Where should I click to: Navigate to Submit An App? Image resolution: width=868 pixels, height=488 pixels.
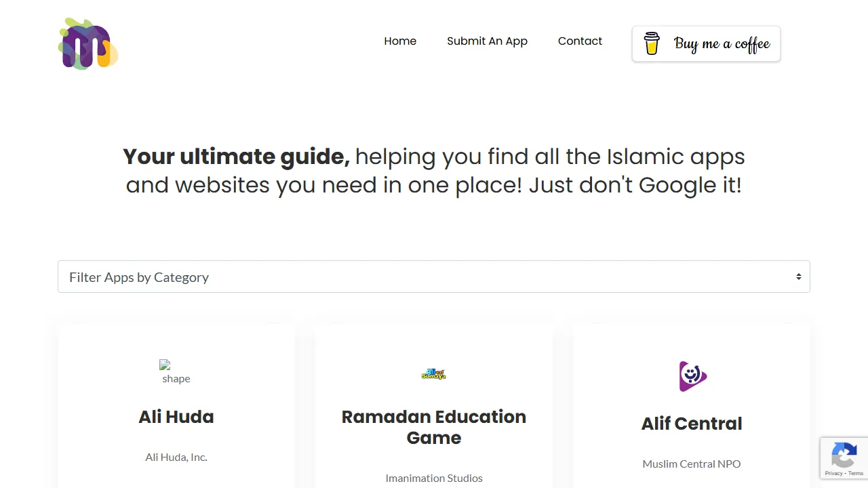487,41
